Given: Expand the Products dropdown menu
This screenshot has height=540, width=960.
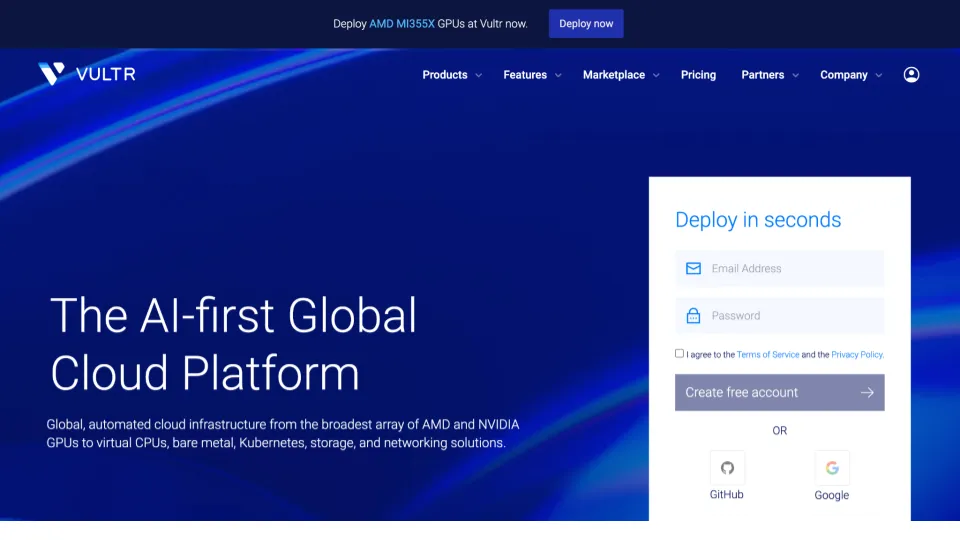Looking at the screenshot, I should point(451,75).
